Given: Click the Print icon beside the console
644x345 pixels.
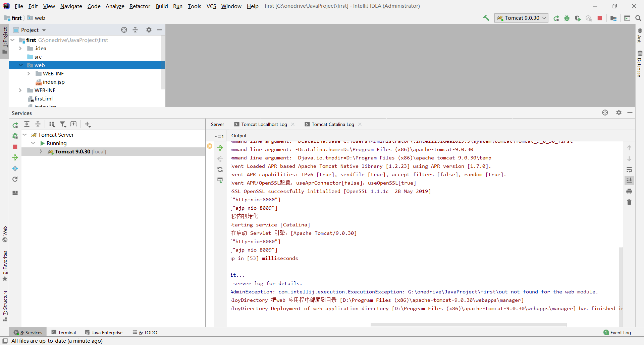Looking at the screenshot, I should [x=629, y=191].
